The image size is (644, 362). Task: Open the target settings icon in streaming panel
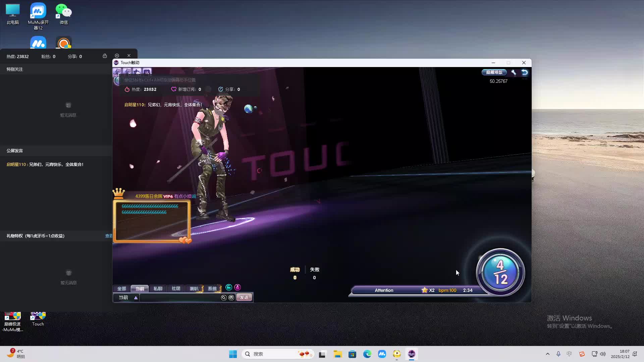[x=117, y=56]
